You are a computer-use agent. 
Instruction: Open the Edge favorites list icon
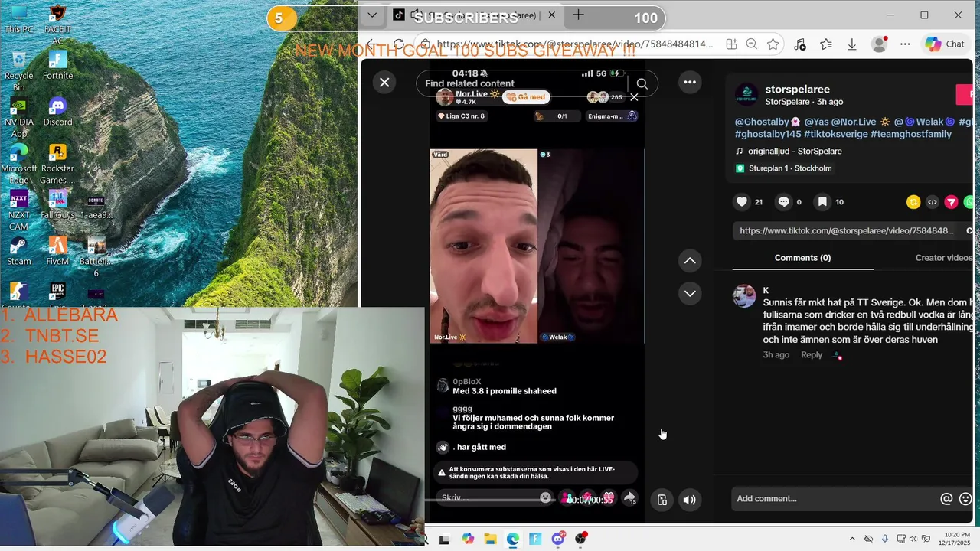point(826,44)
